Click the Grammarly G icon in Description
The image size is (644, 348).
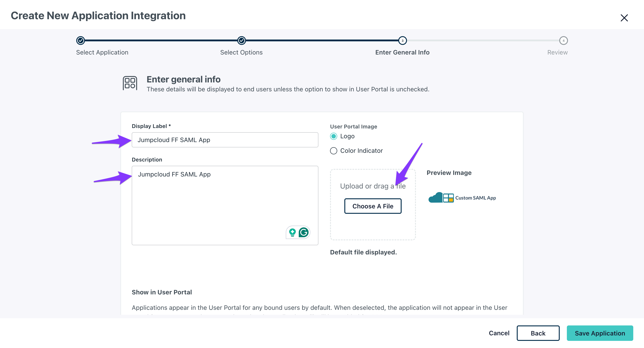(x=303, y=233)
